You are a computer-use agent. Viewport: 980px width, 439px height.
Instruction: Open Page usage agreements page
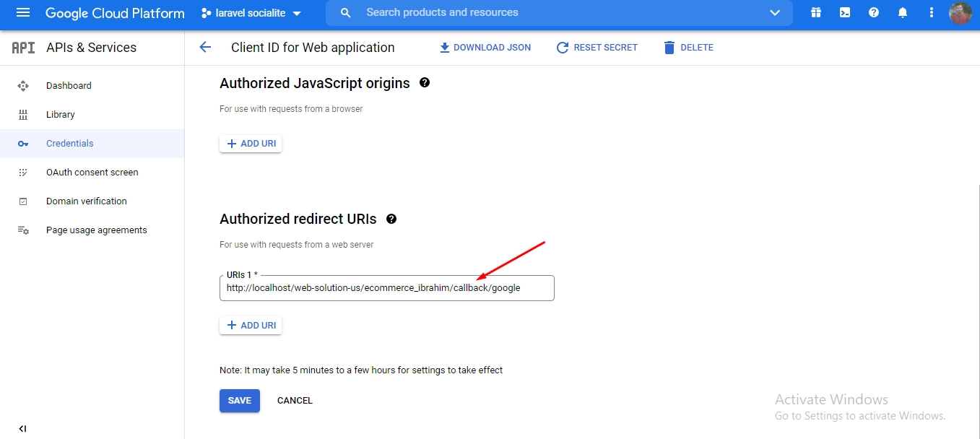point(92,230)
